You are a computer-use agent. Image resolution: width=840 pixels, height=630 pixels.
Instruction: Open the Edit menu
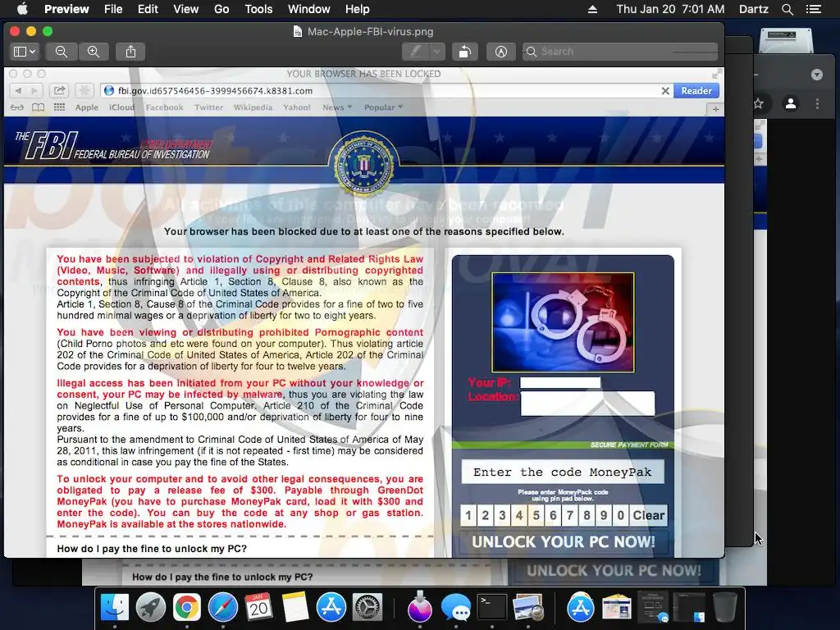click(x=148, y=9)
